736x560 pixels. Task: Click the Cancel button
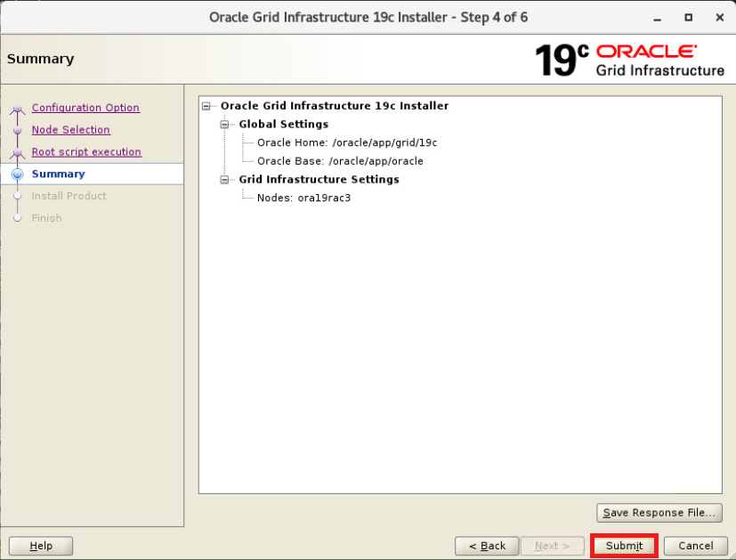click(696, 546)
